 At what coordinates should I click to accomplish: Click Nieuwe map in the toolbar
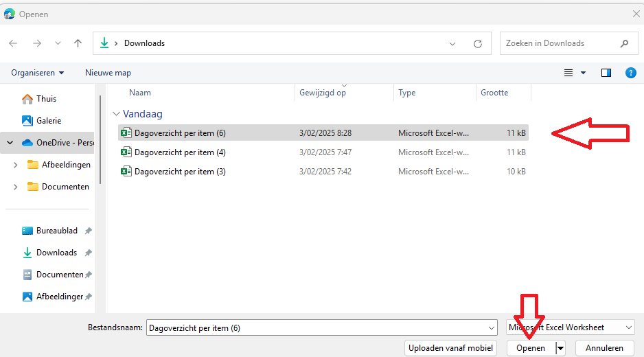(x=108, y=73)
